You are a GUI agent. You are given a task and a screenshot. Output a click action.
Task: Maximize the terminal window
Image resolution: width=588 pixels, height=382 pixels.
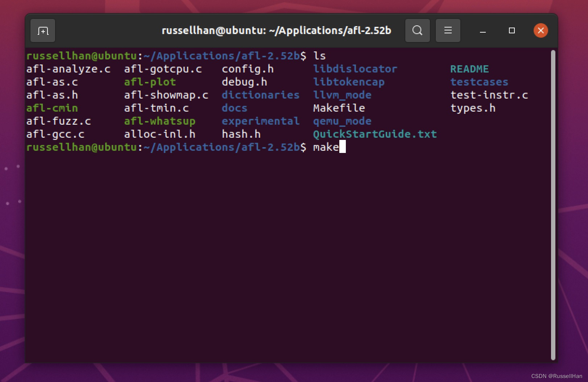512,31
